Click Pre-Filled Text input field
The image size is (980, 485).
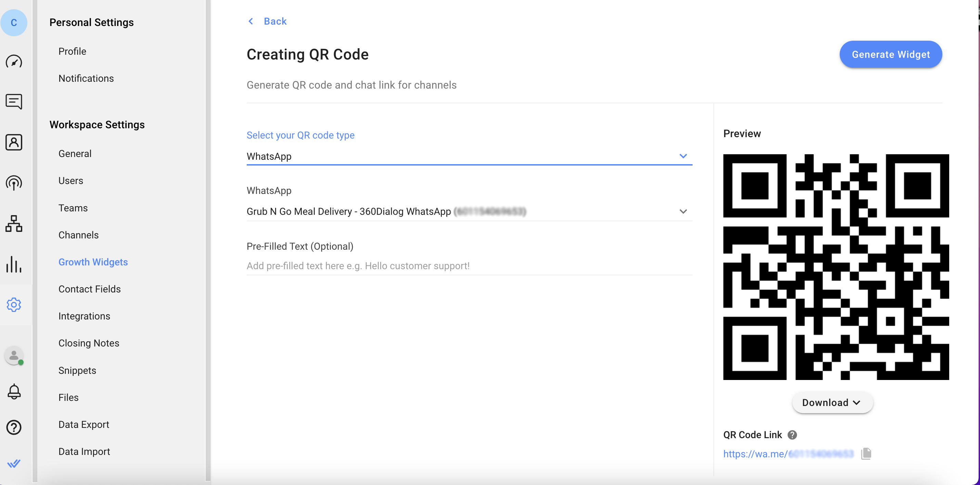[469, 265]
